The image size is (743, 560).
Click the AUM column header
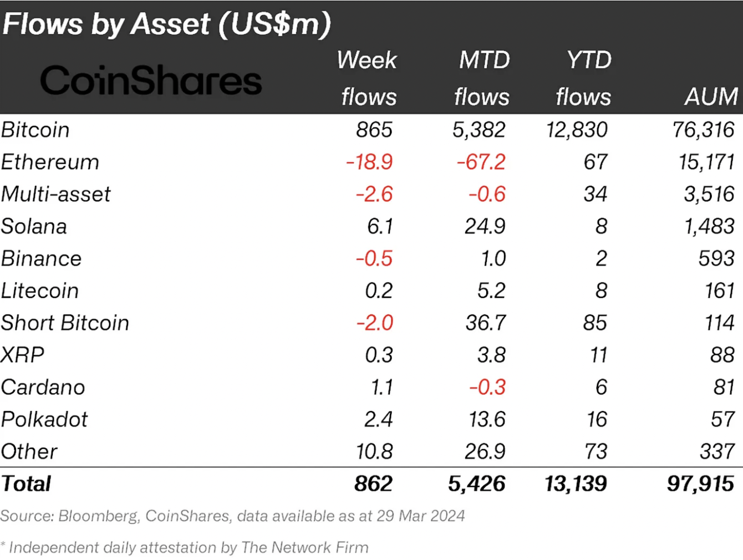point(711,96)
